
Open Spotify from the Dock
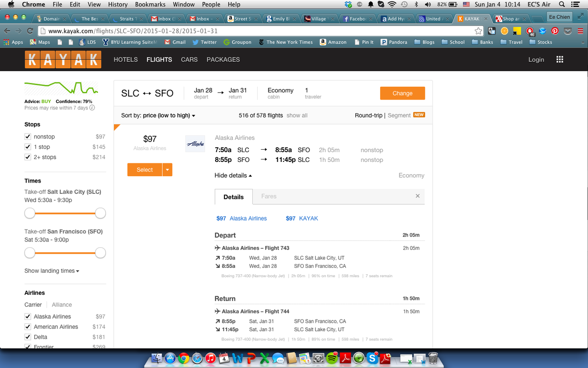pos(332,358)
